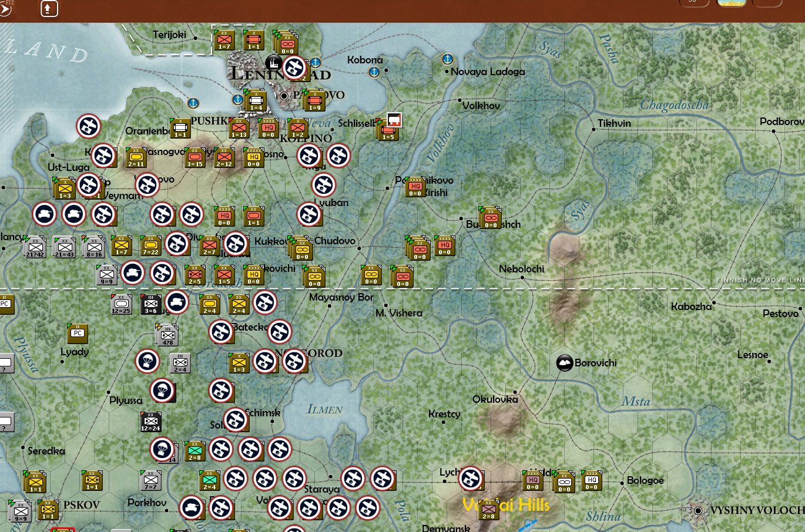Image resolution: width=805 pixels, height=532 pixels.
Task: Click the aircraft marker just above Lyuban
Action: click(x=323, y=185)
